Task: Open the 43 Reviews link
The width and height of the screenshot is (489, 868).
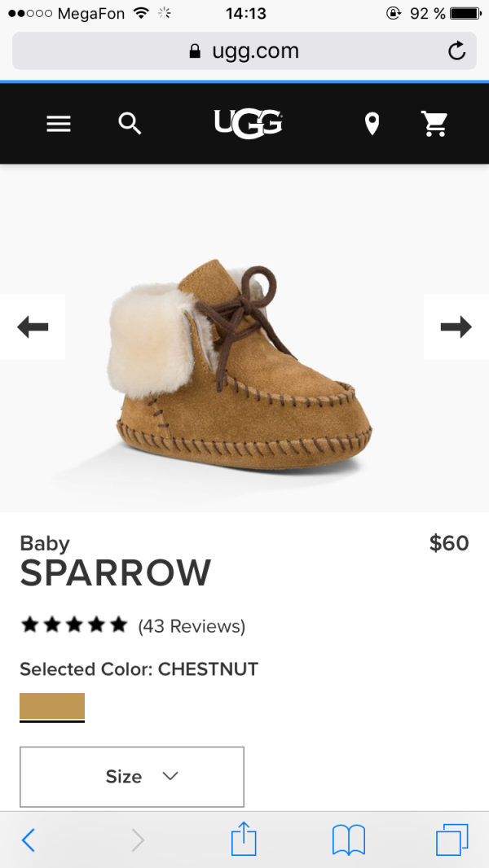Action: (x=192, y=626)
